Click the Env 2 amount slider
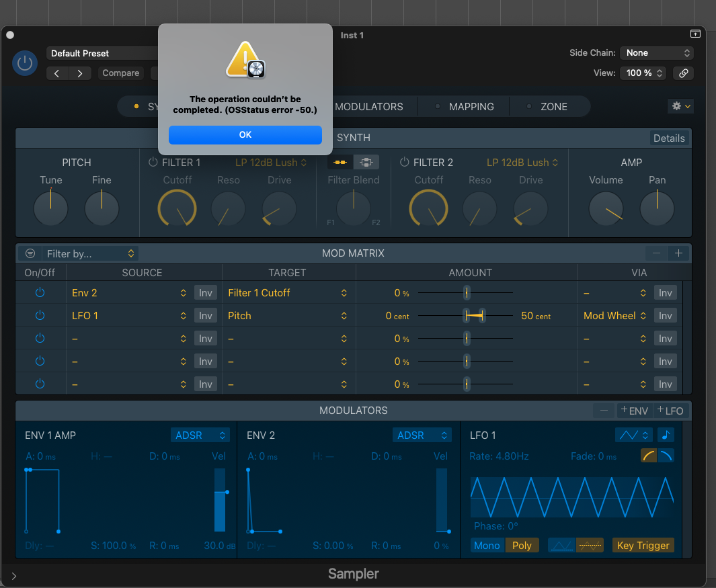 466,292
